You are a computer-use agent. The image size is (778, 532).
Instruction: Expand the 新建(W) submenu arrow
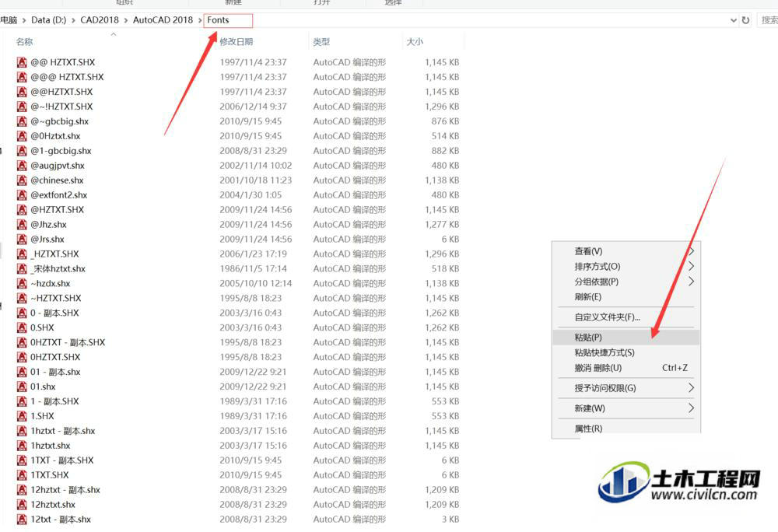[691, 408]
